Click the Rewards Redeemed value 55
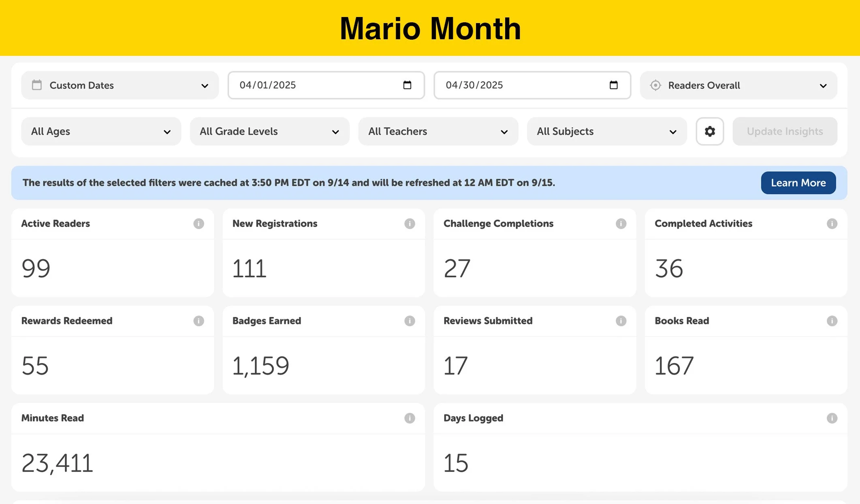Screen dimensions: 860x504 [35, 365]
